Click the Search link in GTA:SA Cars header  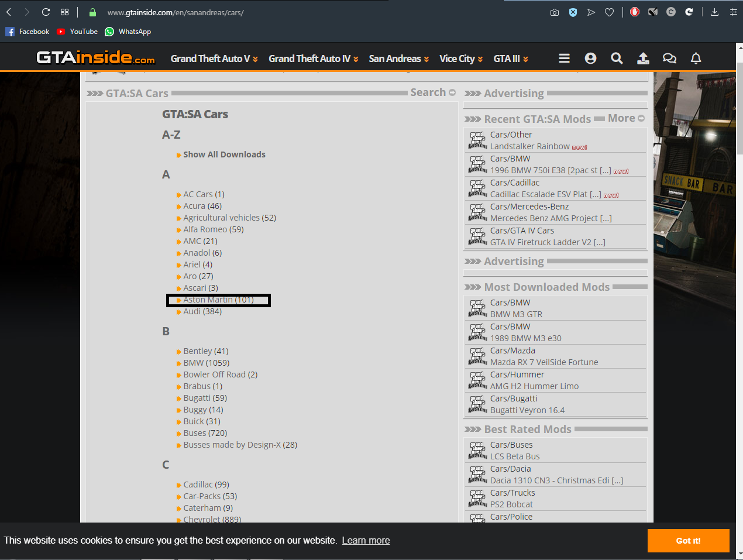click(x=433, y=92)
